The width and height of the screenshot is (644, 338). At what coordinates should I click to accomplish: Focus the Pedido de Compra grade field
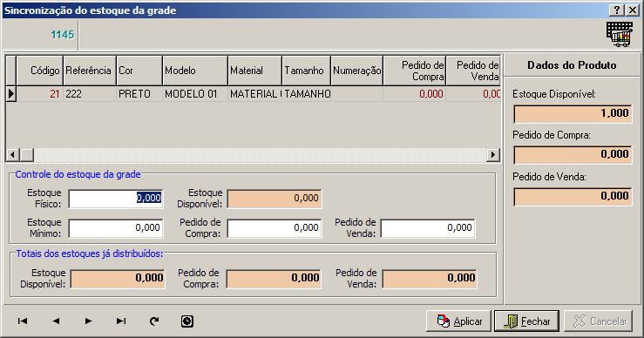click(x=275, y=228)
